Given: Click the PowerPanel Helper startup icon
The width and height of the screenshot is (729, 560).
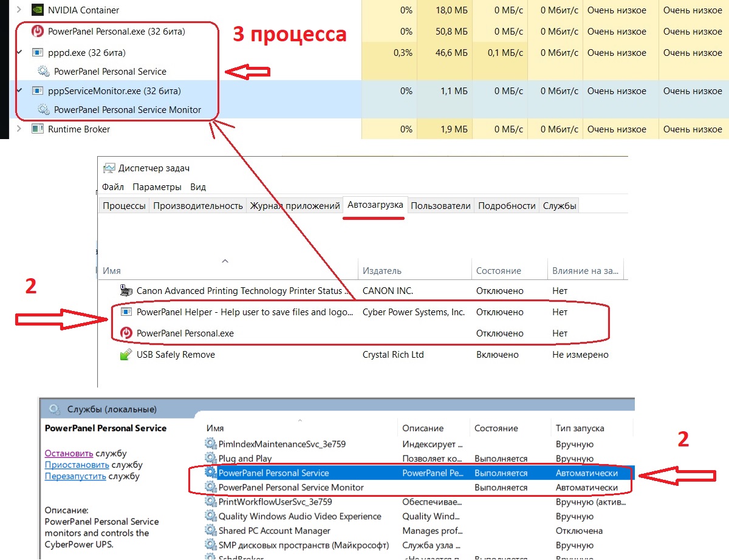Looking at the screenshot, I should [126, 312].
